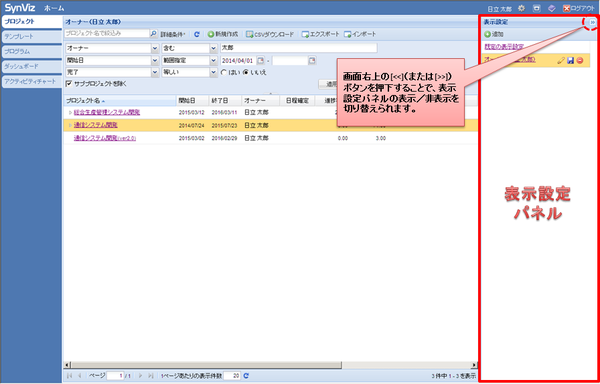Select the いいえ radio button
Image resolution: width=600 pixels, height=384 pixels.
pyautogui.click(x=245, y=72)
